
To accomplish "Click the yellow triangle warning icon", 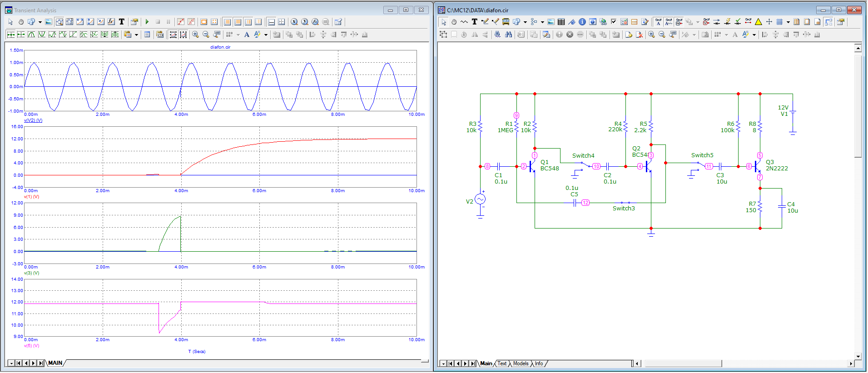I will [758, 22].
